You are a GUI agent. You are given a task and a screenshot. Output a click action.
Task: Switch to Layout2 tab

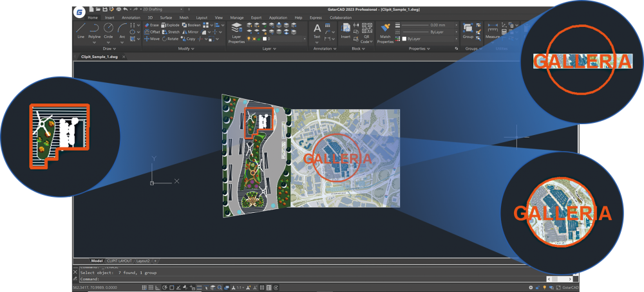(x=144, y=261)
